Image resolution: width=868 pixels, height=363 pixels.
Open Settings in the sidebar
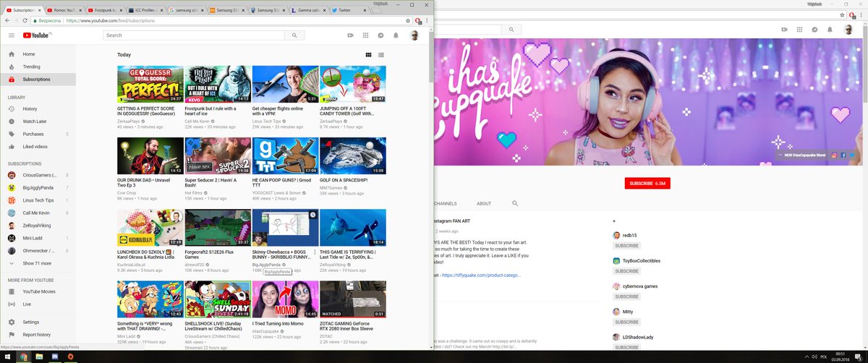coord(36,322)
